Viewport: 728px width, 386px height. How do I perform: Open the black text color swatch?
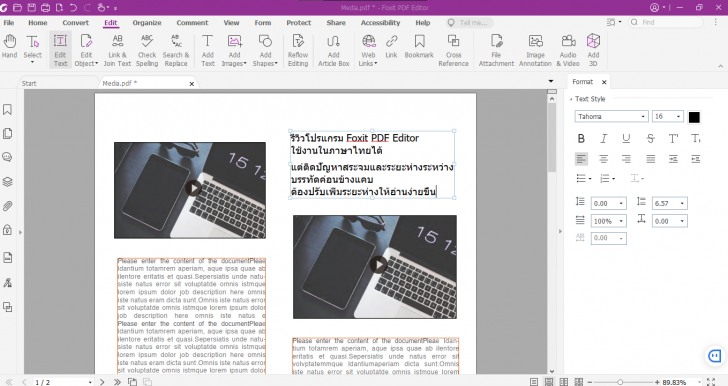point(694,117)
